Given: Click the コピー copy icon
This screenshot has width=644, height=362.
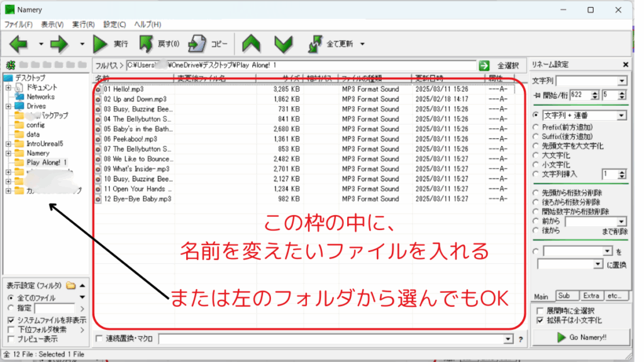Looking at the screenshot, I should (198, 44).
